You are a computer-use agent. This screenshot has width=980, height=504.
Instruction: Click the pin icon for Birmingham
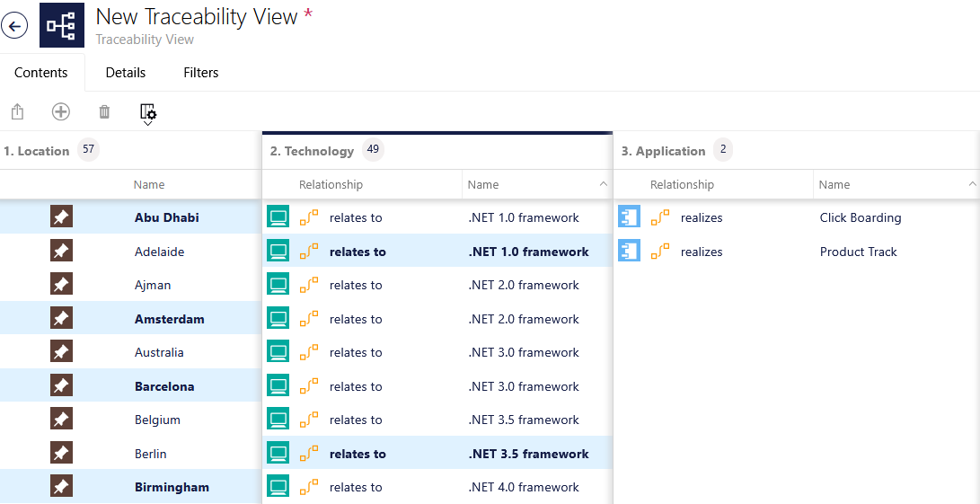pyautogui.click(x=61, y=487)
